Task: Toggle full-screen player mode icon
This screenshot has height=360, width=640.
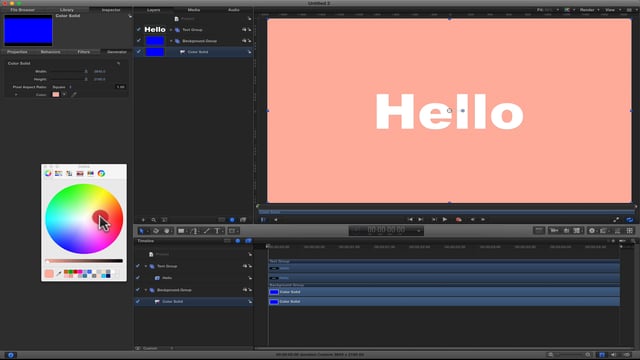Action: click(x=616, y=220)
